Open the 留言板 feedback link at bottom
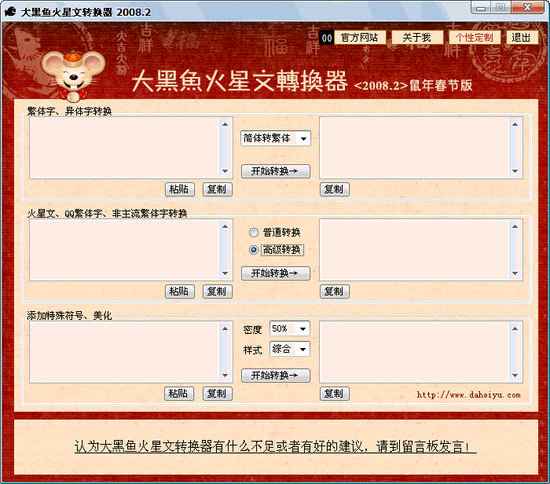Viewport: 550px width, 484px height. pos(275,446)
